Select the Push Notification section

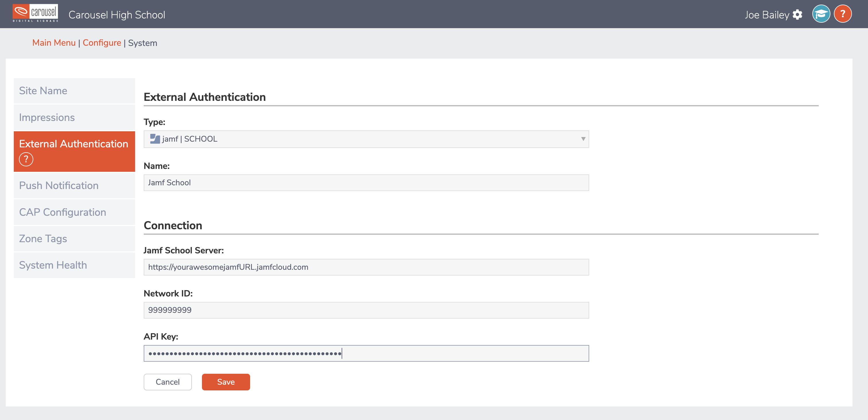(59, 185)
